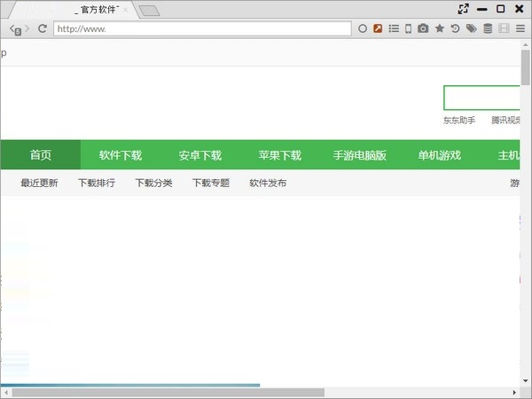
Task: Click the vertical scrollbar up arrow
Action: pos(526,44)
